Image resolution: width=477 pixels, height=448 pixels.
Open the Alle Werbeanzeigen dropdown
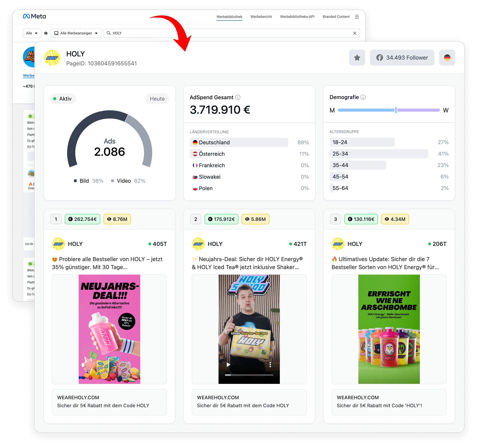coord(76,33)
